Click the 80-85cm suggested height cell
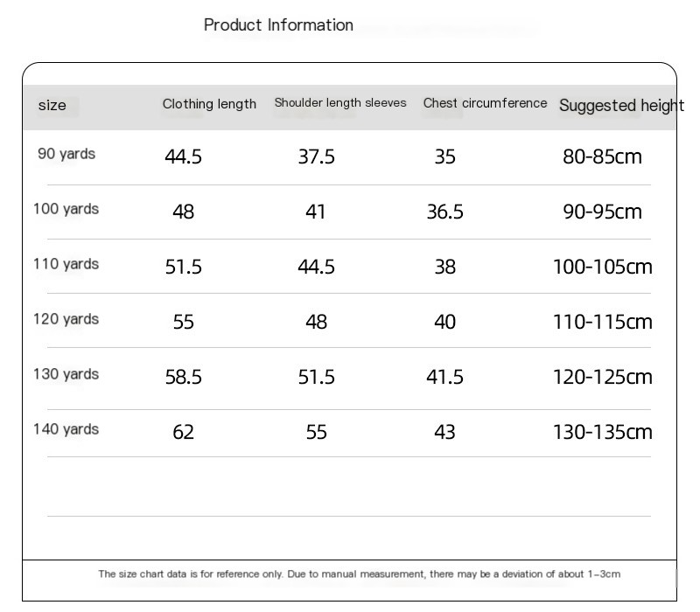This screenshot has width=700, height=612. point(602,157)
